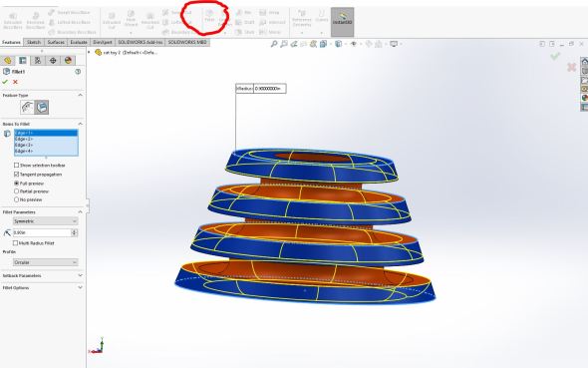The width and height of the screenshot is (588, 368).
Task: Click Previous View icon in view toolbar
Action: point(294,44)
